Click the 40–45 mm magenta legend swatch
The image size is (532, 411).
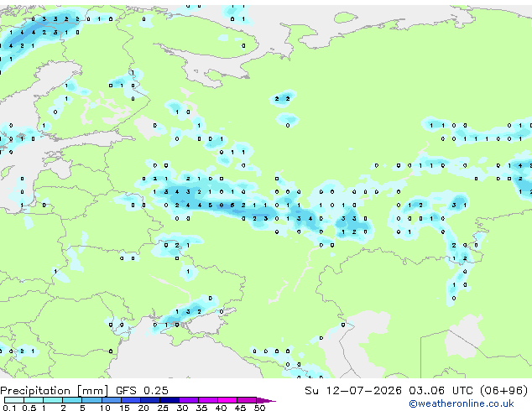(227, 400)
